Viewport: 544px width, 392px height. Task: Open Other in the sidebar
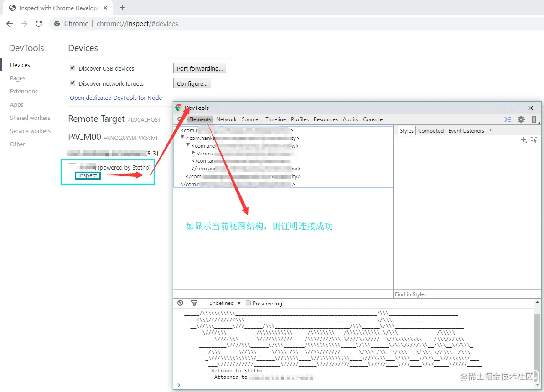click(17, 144)
